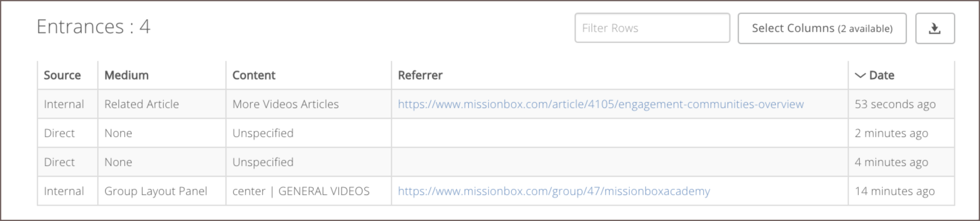This screenshot has height=221, width=980.
Task: Click the download export icon button
Action: [935, 28]
